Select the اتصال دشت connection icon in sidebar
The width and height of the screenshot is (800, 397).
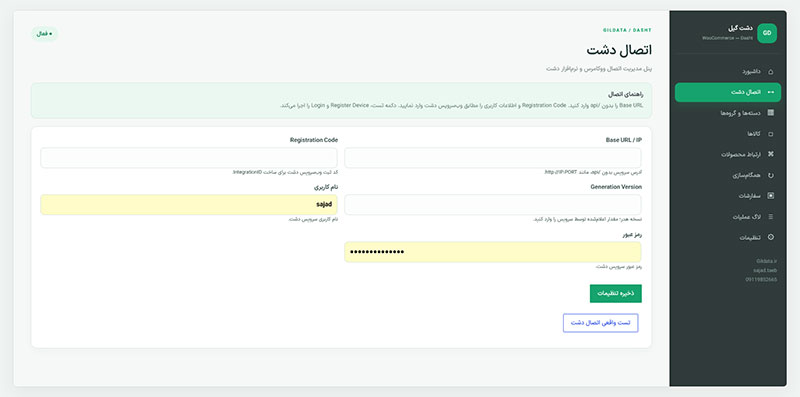point(770,92)
